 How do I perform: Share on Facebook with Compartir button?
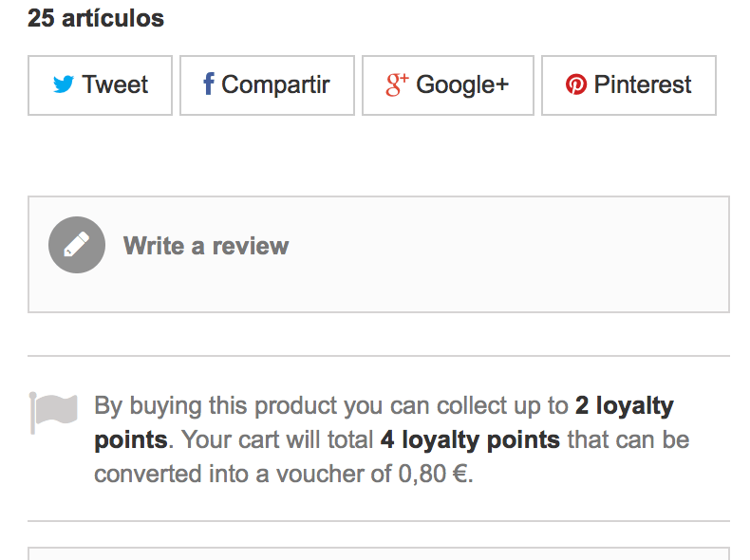267,85
